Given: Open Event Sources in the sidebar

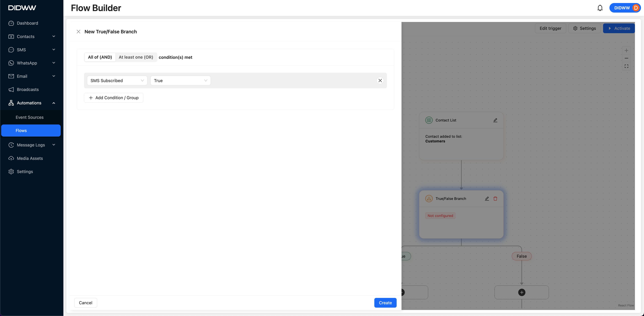Looking at the screenshot, I should (30, 117).
